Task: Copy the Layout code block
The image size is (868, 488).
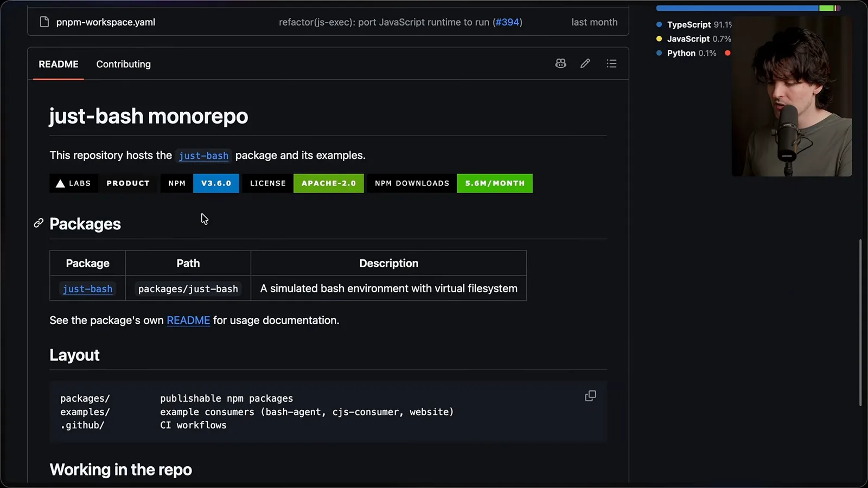Action: click(590, 396)
